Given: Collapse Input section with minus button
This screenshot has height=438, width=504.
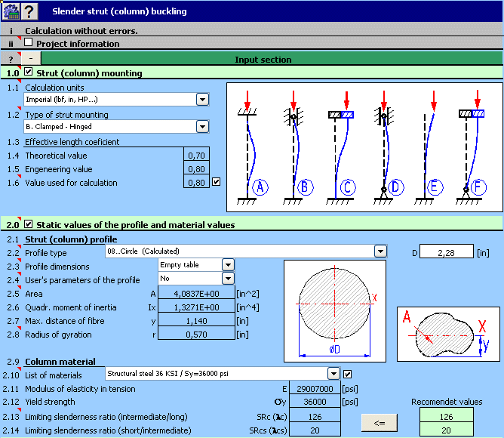Looking at the screenshot, I should point(31,59).
